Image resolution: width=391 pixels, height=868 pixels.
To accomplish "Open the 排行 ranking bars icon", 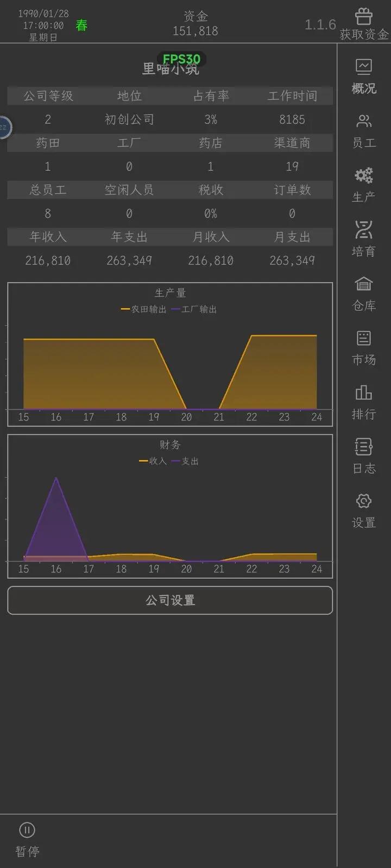I will pyautogui.click(x=364, y=392).
